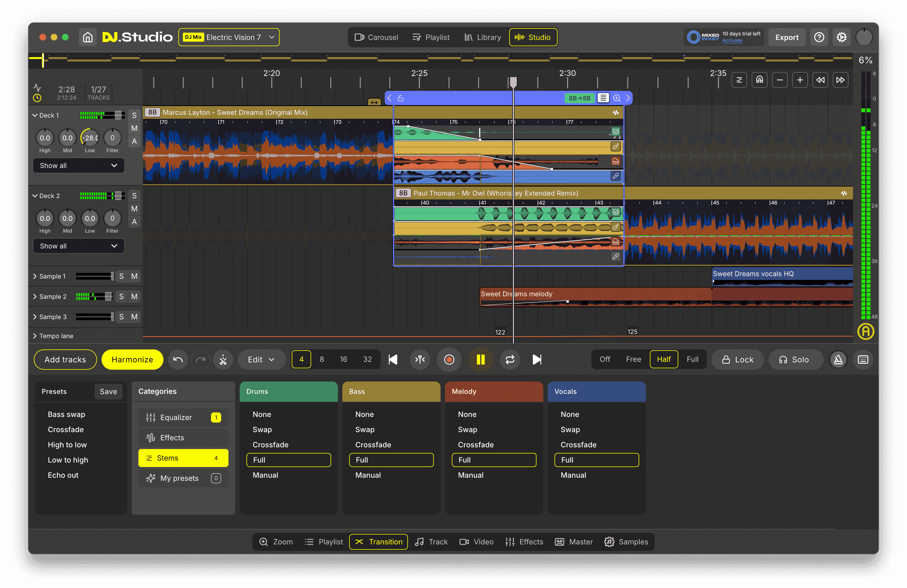The width and height of the screenshot is (907, 588).
Task: Open the Playlist view in top bar
Action: point(431,37)
